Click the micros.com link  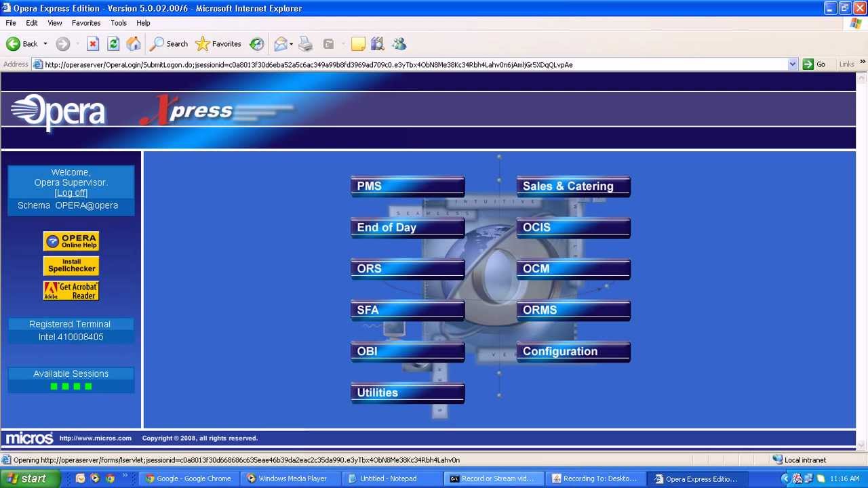[x=96, y=439]
